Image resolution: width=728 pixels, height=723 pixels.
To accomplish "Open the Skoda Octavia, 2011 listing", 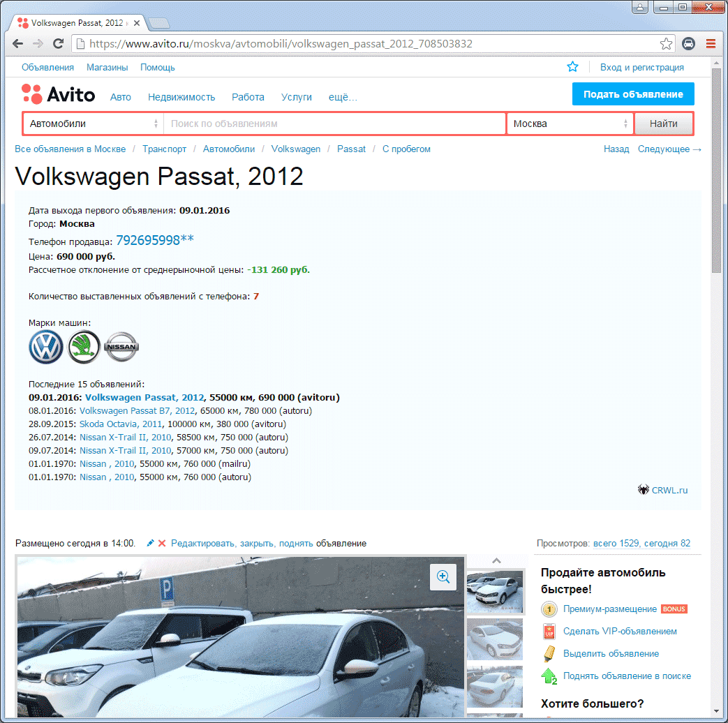I will pyautogui.click(x=121, y=424).
